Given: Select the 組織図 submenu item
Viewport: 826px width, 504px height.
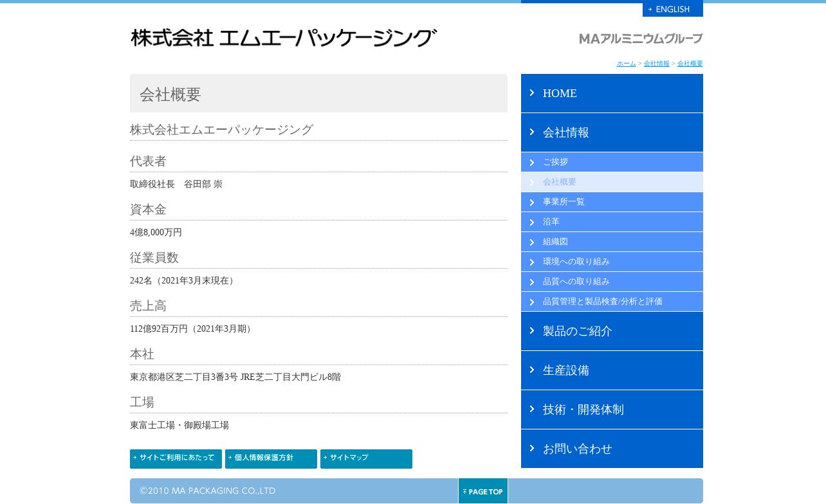Looking at the screenshot, I should (612, 242).
